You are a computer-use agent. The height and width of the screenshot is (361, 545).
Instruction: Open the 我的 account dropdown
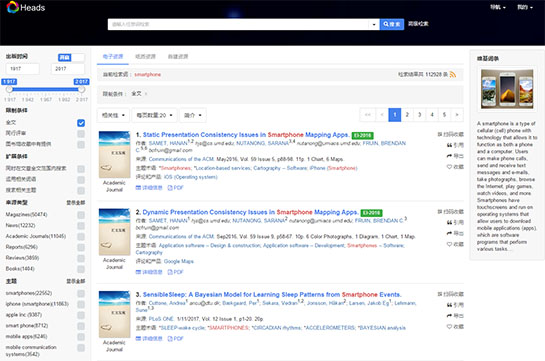[525, 7]
